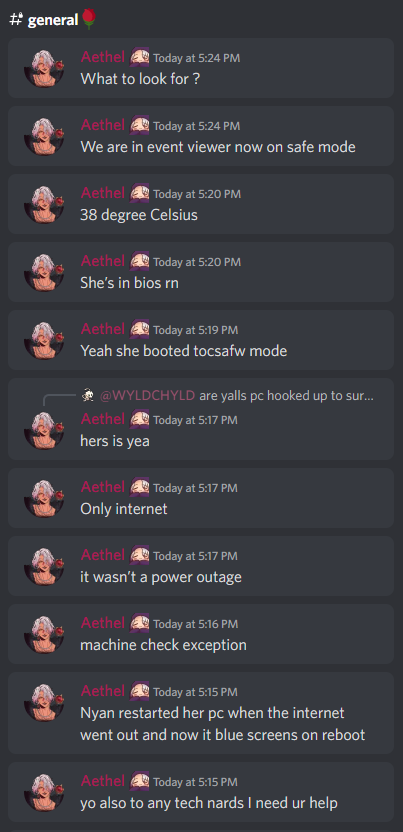
Task: Click Aethel's avatar on '38 degree Celsius' message
Action: pyautogui.click(x=44, y=204)
